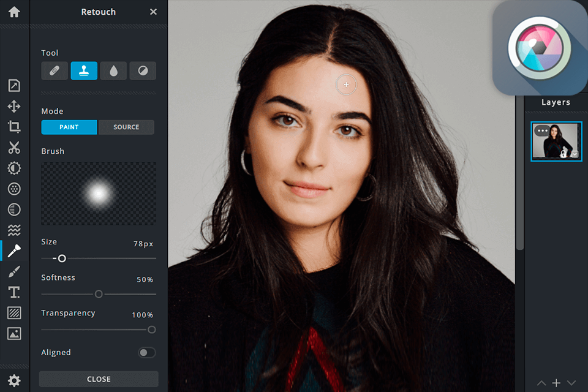This screenshot has height=392, width=588.
Task: Go to the Home screen icon
Action: click(x=14, y=12)
